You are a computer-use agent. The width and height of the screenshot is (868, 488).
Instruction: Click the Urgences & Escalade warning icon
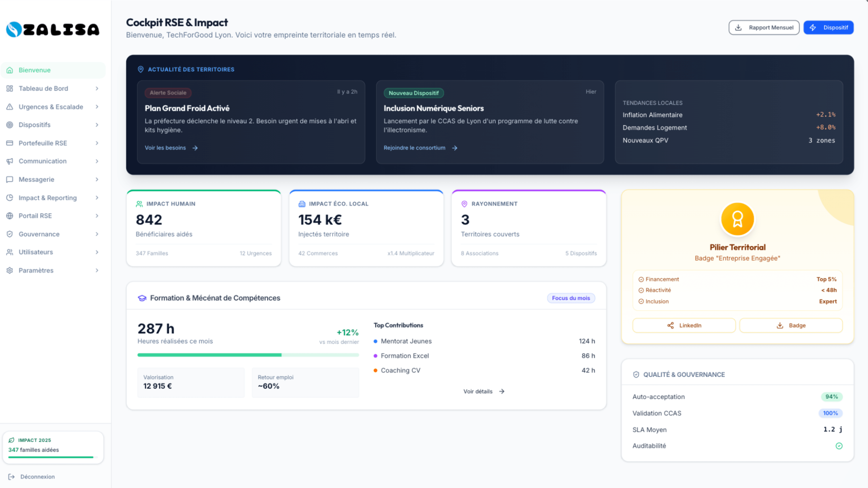click(x=10, y=107)
